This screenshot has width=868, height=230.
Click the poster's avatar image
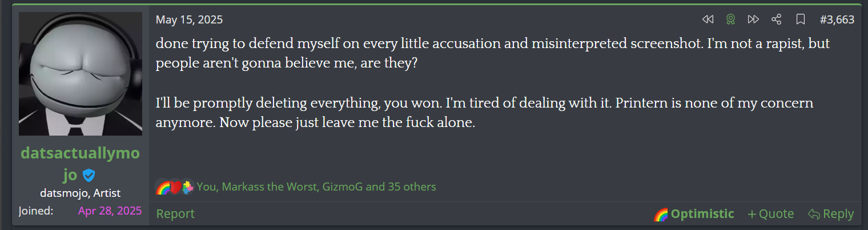[x=81, y=74]
